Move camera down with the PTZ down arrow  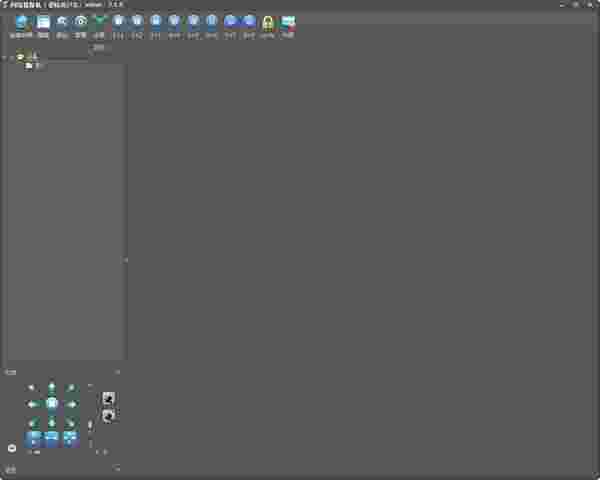(x=52, y=423)
